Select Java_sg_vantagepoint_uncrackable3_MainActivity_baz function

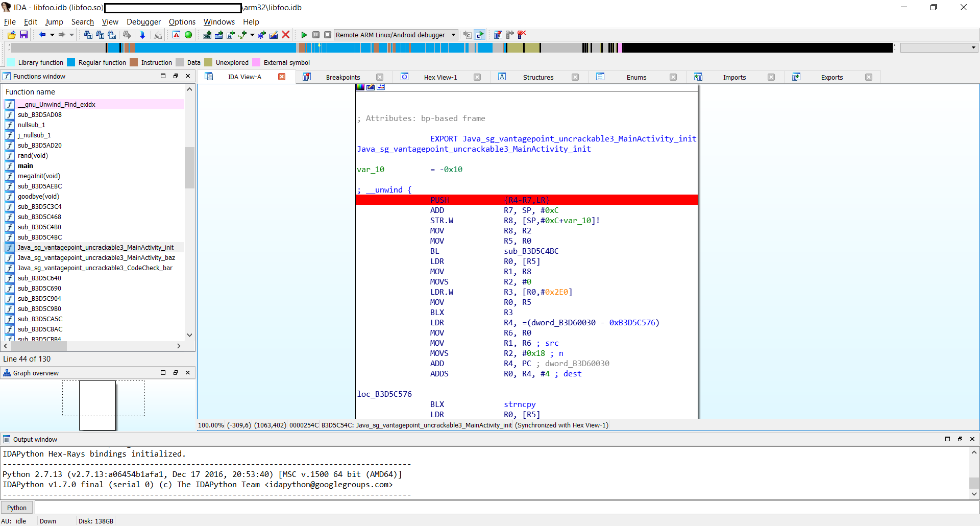pos(94,258)
